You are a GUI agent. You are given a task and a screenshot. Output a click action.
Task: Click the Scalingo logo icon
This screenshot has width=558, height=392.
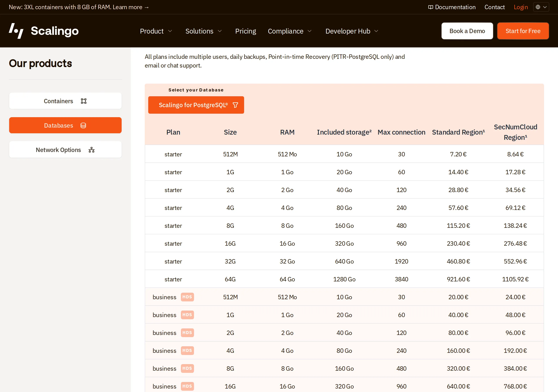point(16,31)
